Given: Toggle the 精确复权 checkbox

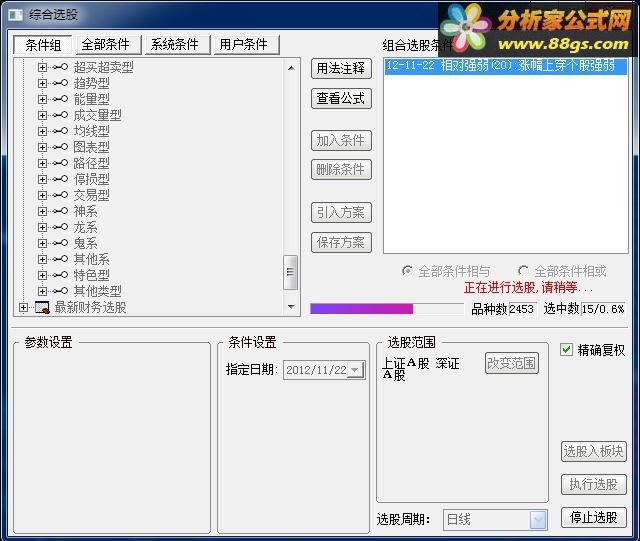Looking at the screenshot, I should pos(566,350).
